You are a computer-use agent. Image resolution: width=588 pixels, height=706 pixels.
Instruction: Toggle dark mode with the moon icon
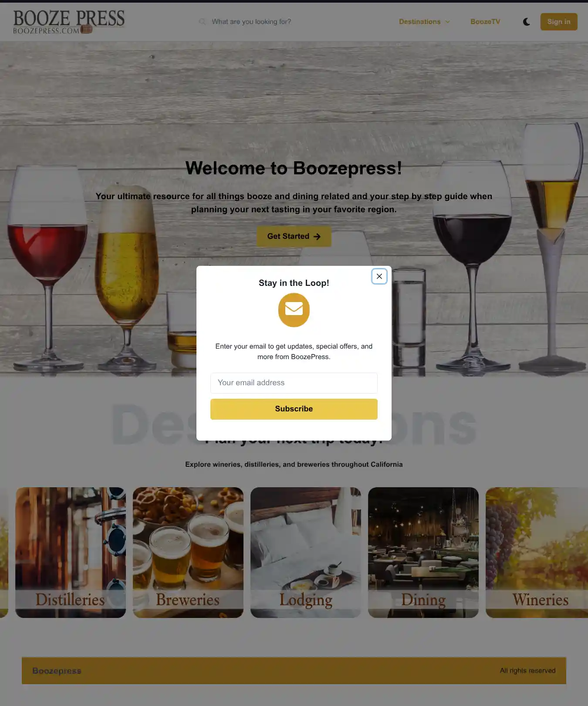point(527,22)
